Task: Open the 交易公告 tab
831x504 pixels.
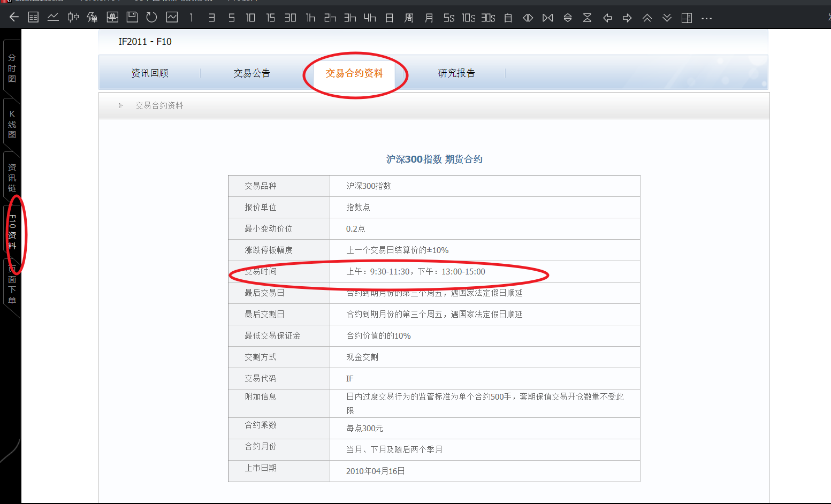Action: point(251,73)
